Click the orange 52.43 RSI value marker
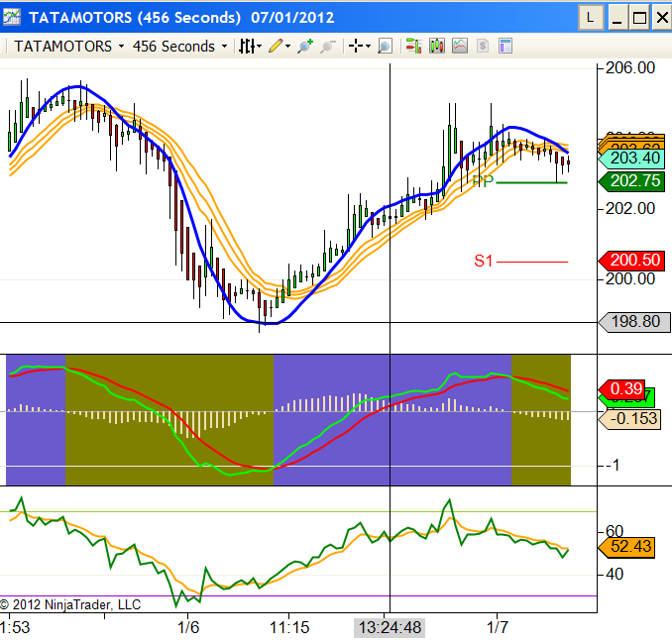This screenshot has width=672, height=644. [626, 547]
